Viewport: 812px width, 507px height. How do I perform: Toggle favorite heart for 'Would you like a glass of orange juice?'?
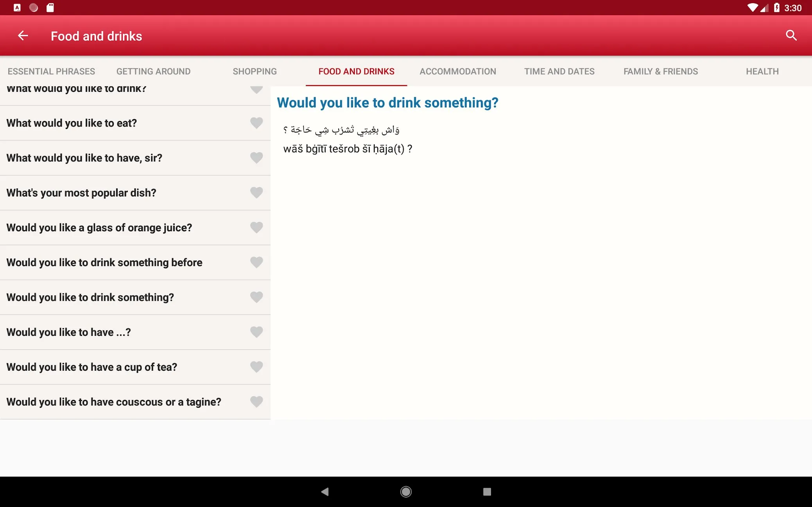[255, 227]
